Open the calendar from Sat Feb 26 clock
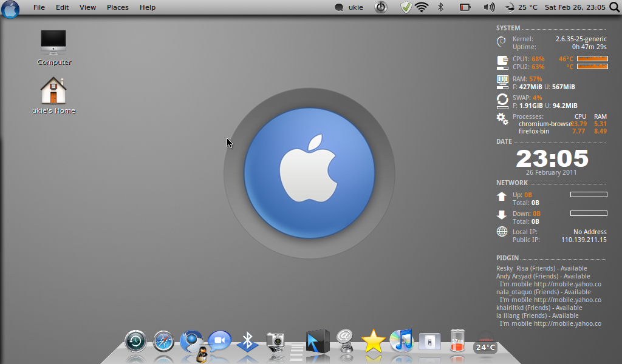 [575, 7]
